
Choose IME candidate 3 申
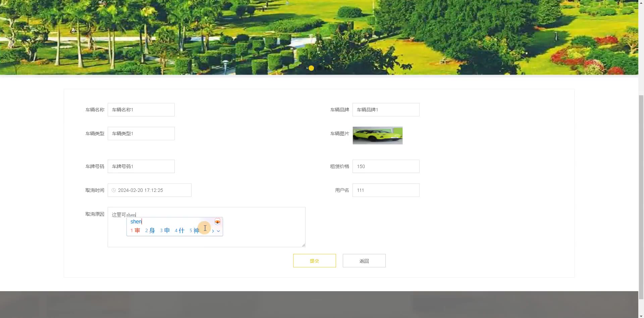(165, 230)
